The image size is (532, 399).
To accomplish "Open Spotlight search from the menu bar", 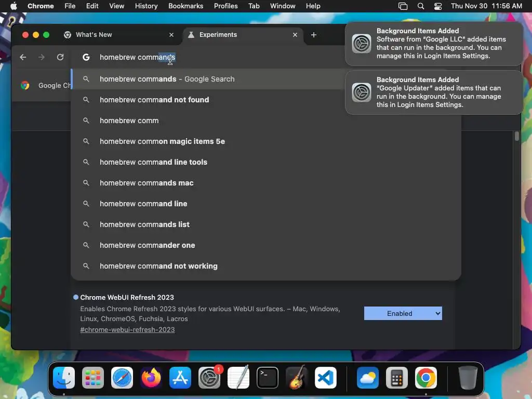I will [421, 6].
